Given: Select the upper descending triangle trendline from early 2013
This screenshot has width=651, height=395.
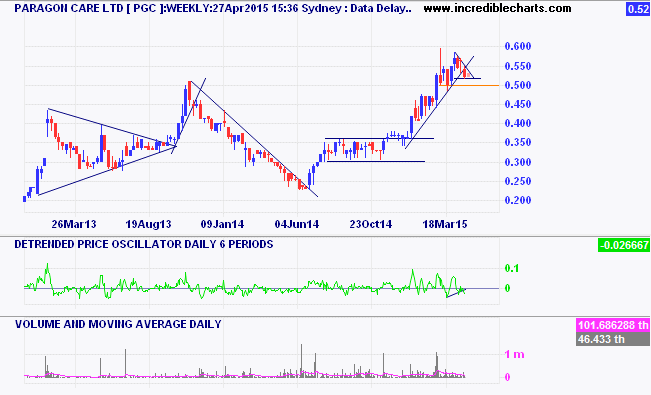Looking at the screenshot, I should point(112,127).
